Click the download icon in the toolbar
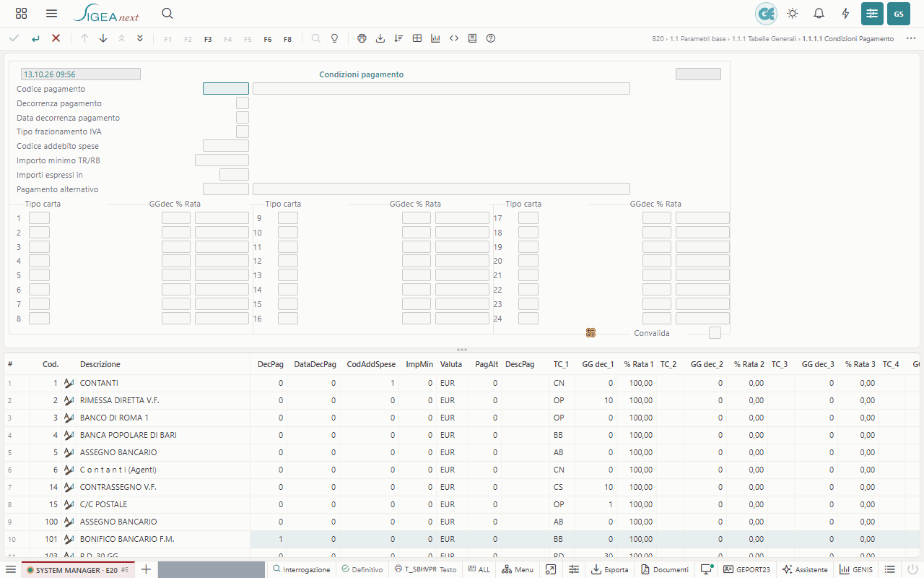 [380, 38]
